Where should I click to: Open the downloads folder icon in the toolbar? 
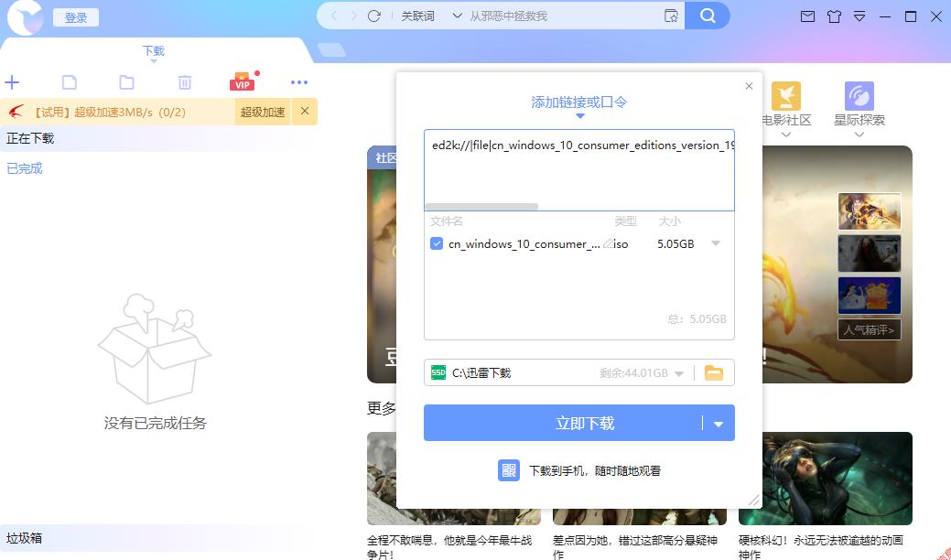(x=127, y=81)
